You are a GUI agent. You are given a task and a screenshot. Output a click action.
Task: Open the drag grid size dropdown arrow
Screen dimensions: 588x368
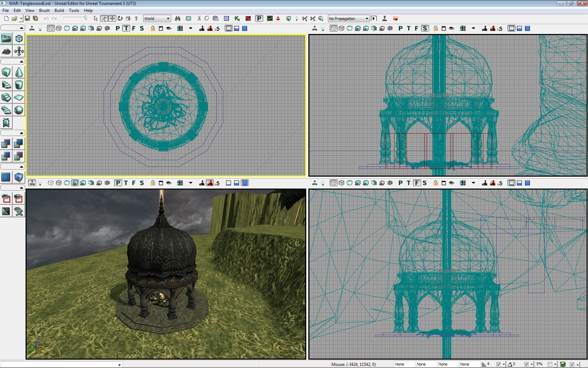[504, 364]
